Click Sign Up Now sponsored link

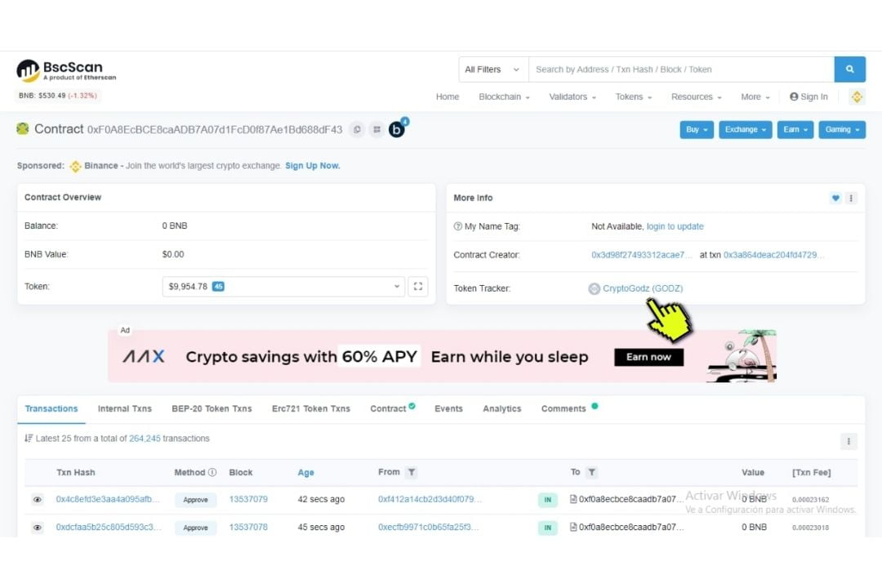tap(312, 166)
